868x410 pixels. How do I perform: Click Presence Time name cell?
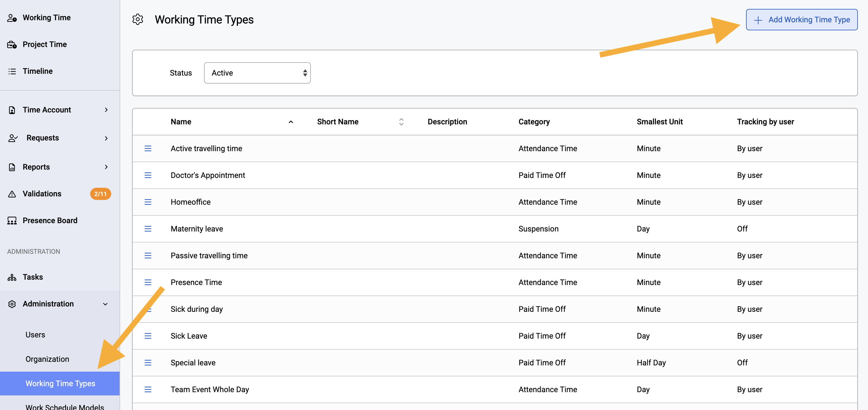[196, 282]
